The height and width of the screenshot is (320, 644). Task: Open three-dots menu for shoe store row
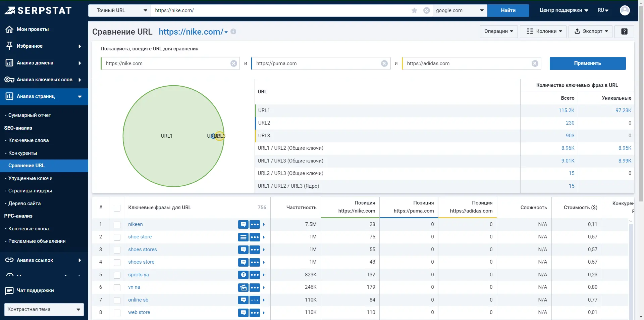[255, 237]
